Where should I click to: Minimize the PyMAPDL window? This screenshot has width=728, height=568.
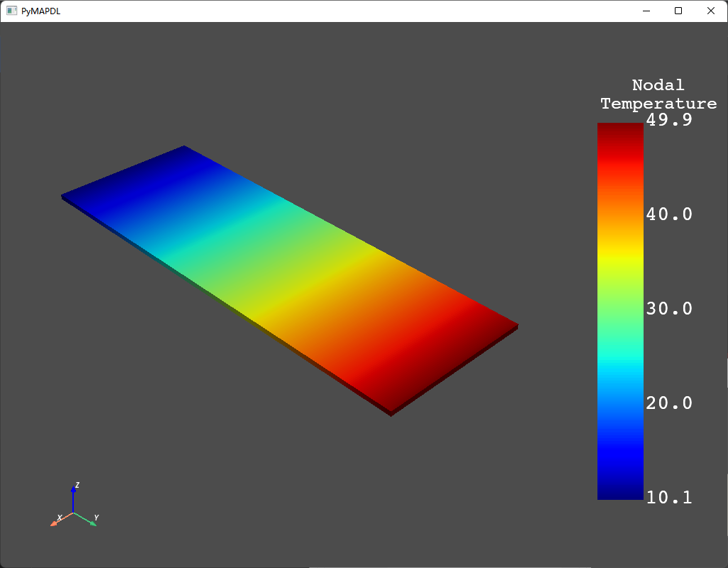(x=646, y=11)
